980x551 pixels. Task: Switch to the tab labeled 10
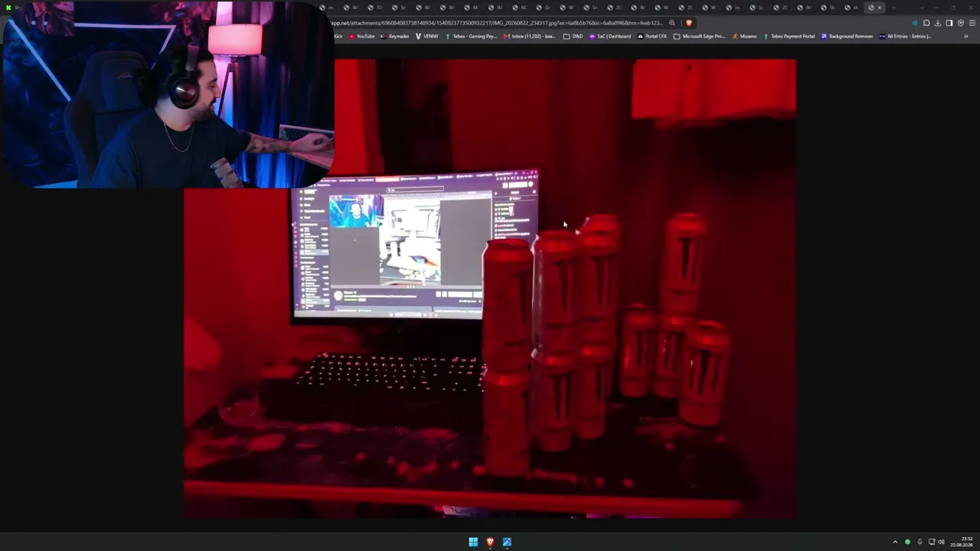pyautogui.click(x=374, y=8)
